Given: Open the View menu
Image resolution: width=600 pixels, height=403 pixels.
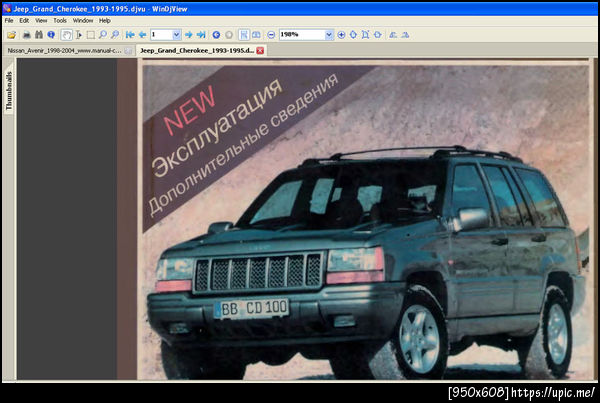Looking at the screenshot, I should 41,21.
